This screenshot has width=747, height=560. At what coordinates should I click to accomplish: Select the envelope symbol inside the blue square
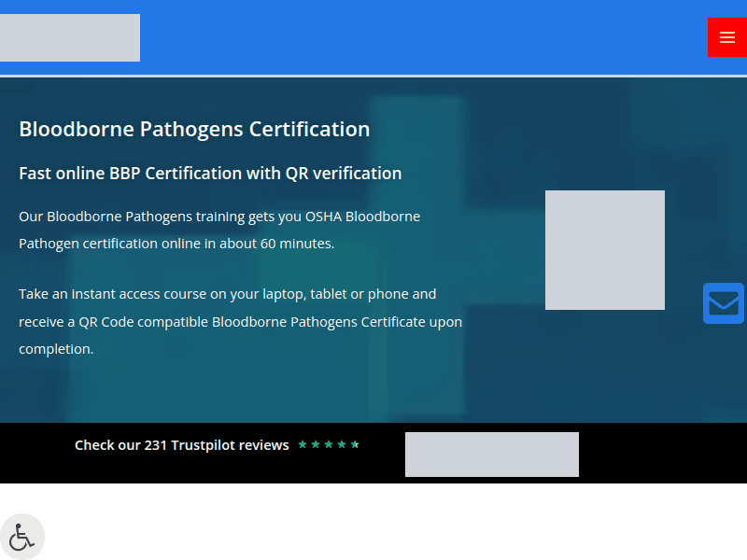coord(724,302)
